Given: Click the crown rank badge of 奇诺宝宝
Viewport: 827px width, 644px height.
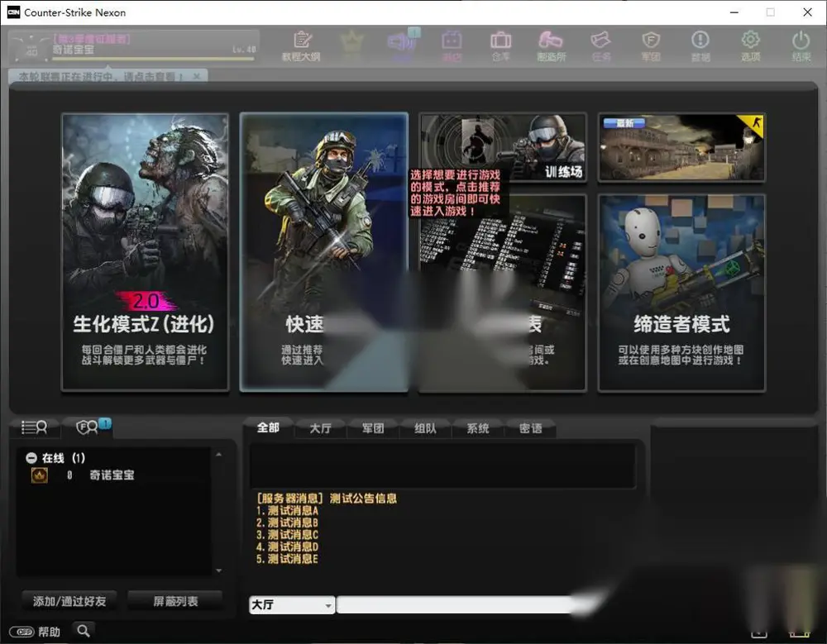Looking at the screenshot, I should (x=40, y=475).
